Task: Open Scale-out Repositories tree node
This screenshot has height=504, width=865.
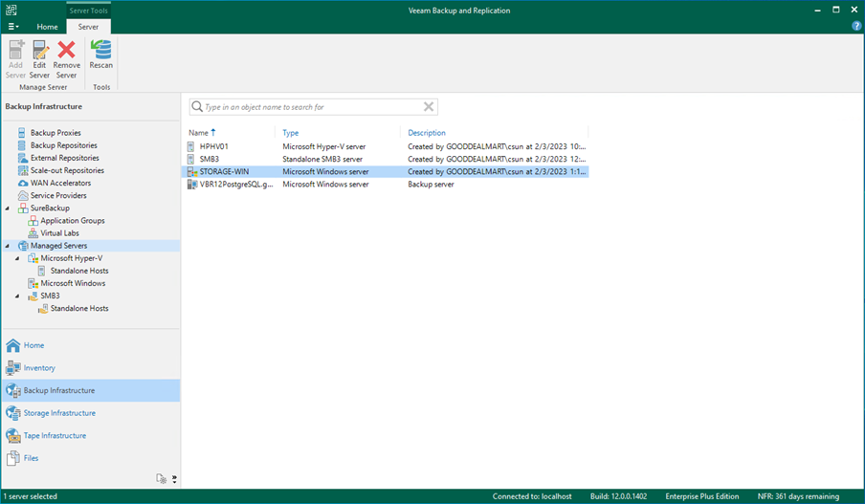Action: 67,171
